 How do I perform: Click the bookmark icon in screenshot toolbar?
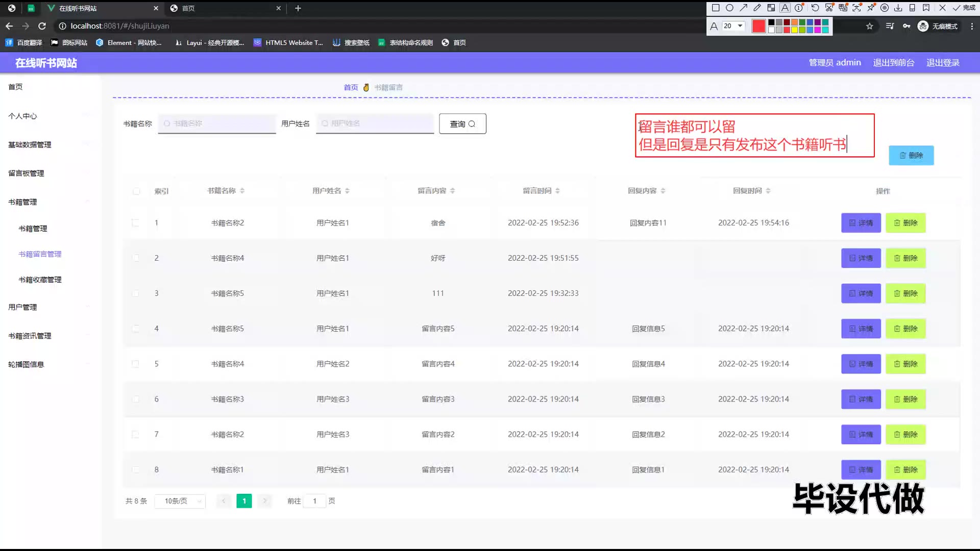coord(926,8)
